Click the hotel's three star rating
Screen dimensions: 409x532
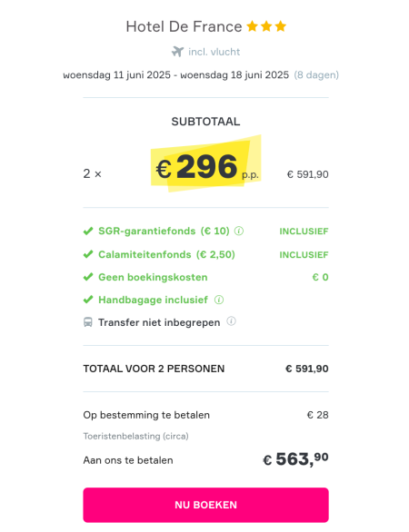pos(266,26)
